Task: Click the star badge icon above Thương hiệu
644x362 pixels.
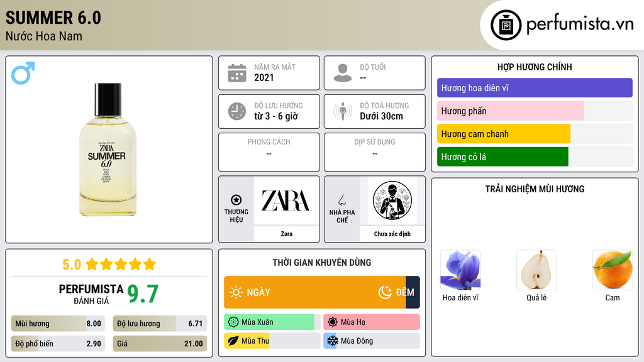Action: pyautogui.click(x=236, y=200)
